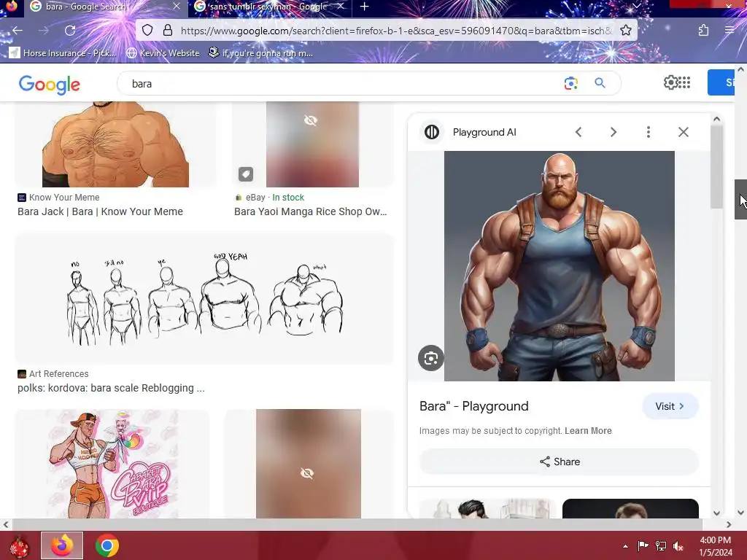Click the browser forward arrow
747x560 pixels.
click(43, 31)
